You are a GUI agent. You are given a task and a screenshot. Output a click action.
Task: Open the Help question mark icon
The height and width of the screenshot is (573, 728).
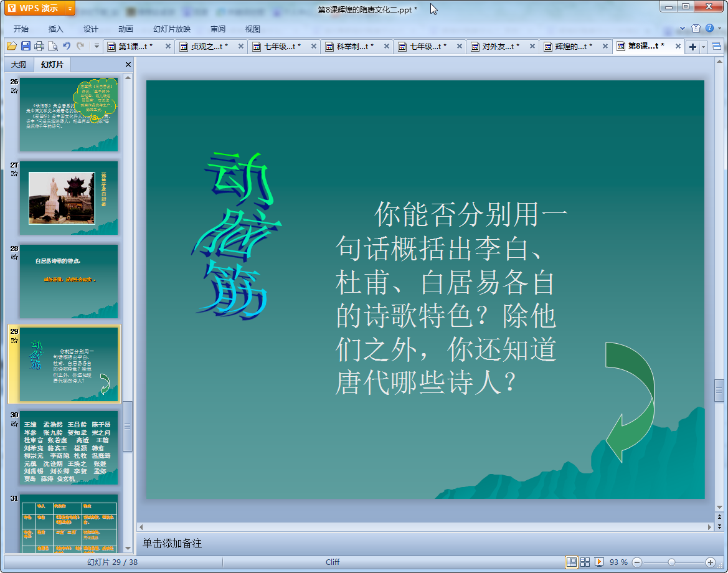[709, 28]
